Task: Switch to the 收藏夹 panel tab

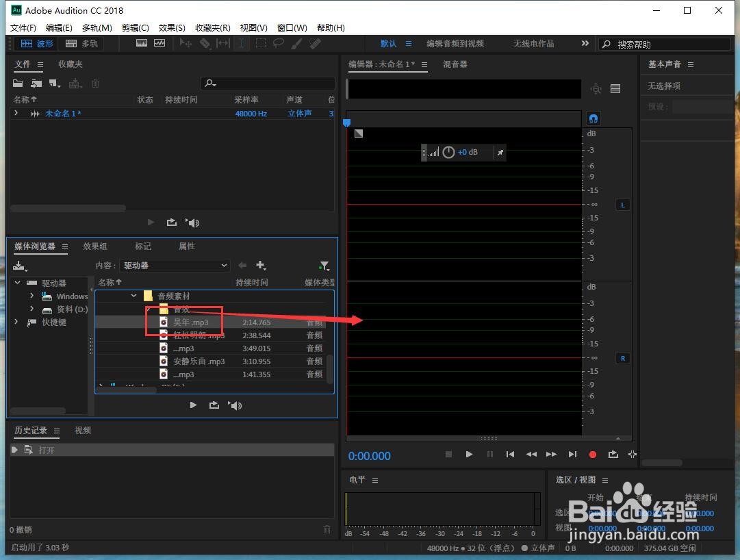Action: 71,64
